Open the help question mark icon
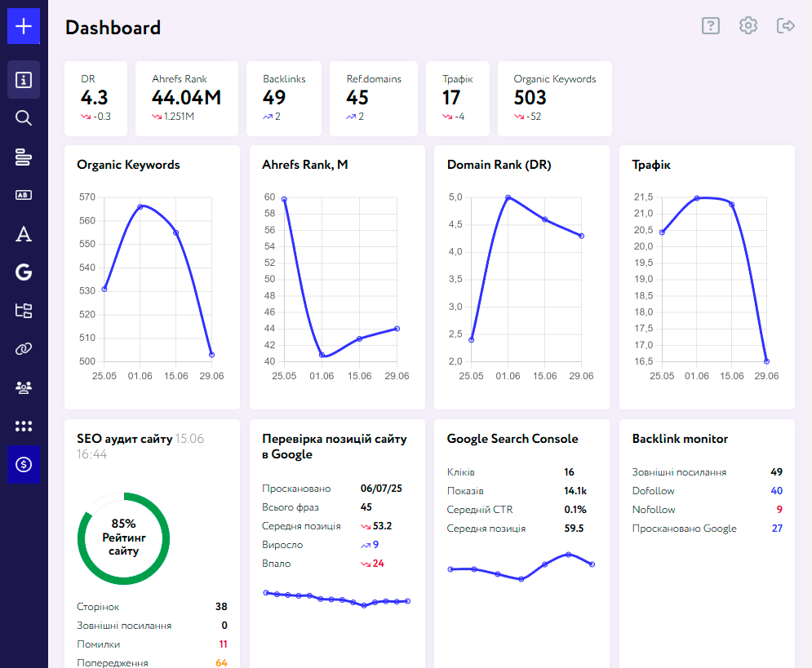Viewport: 812px width, 668px height. 711,26
